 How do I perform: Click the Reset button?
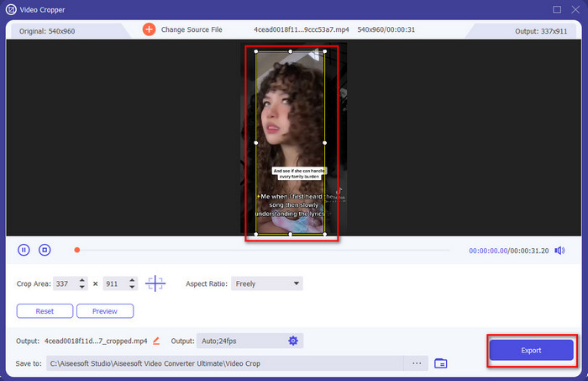45,311
